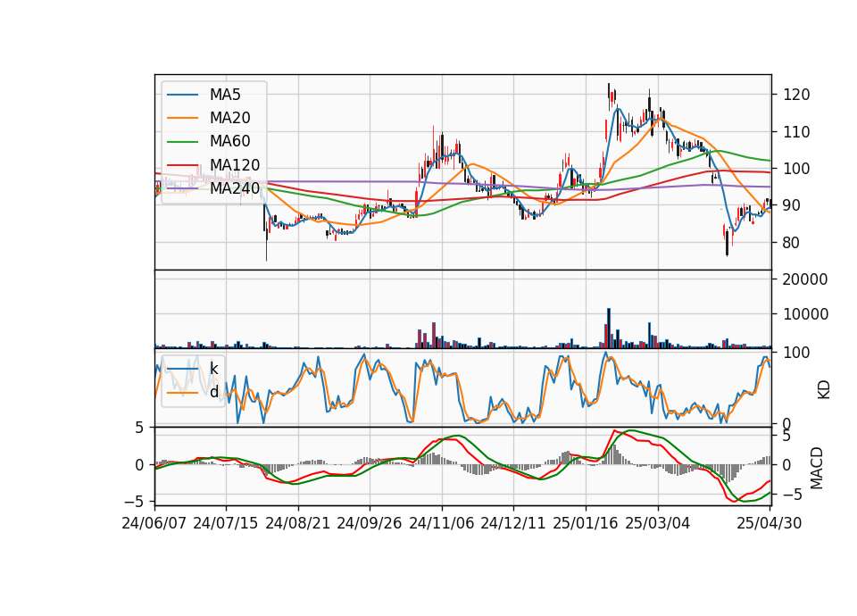Click the MA5 legend label
The image size is (857, 616).
[x=225, y=95]
